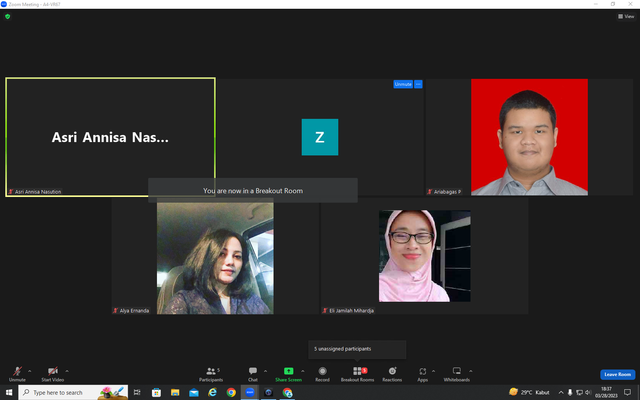Click the active Zoom taskbar icon
The width and height of the screenshot is (640, 400).
click(250, 392)
